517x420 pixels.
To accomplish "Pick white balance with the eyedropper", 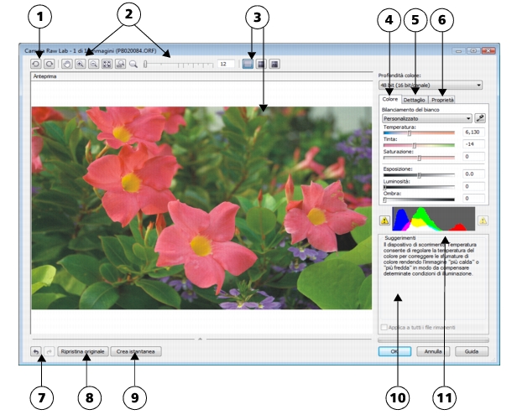I will [481, 119].
